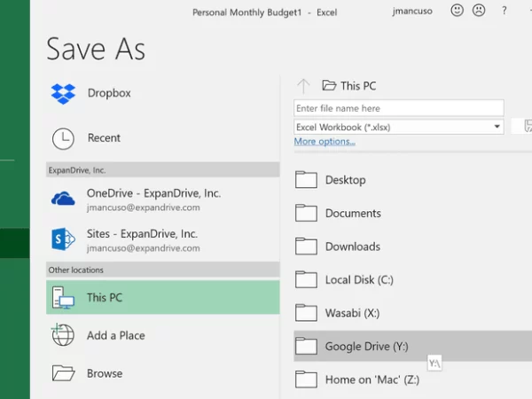532x399 pixels.
Task: Click This PC breadcrumb label
Action: [358, 86]
